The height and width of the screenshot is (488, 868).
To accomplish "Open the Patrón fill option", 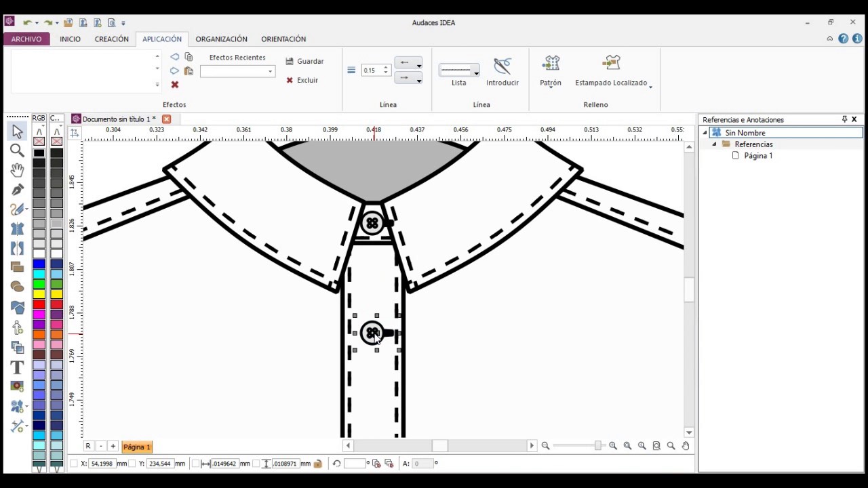I will tap(551, 71).
